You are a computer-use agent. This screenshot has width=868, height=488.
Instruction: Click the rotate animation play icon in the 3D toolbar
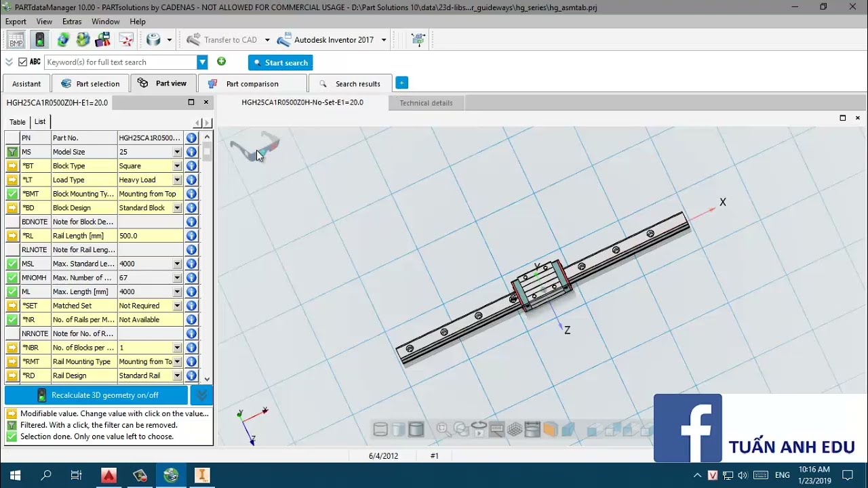(x=479, y=429)
